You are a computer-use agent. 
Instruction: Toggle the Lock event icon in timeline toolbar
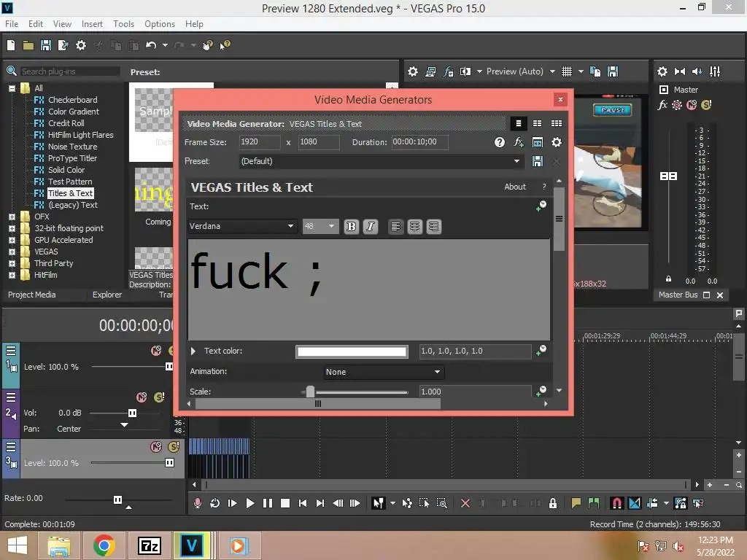(x=553, y=503)
